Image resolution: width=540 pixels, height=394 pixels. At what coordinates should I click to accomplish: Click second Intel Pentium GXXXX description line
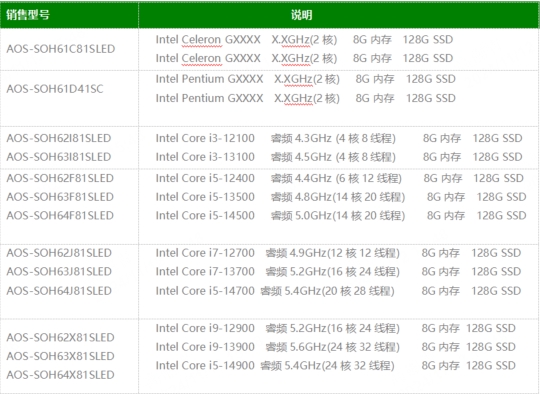tap(305, 98)
